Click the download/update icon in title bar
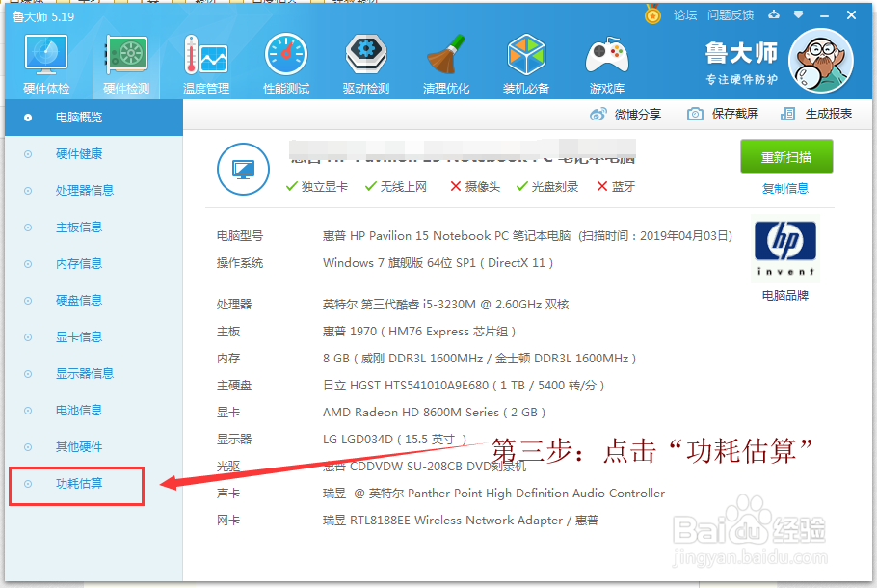The width and height of the screenshot is (877, 588). 774,14
